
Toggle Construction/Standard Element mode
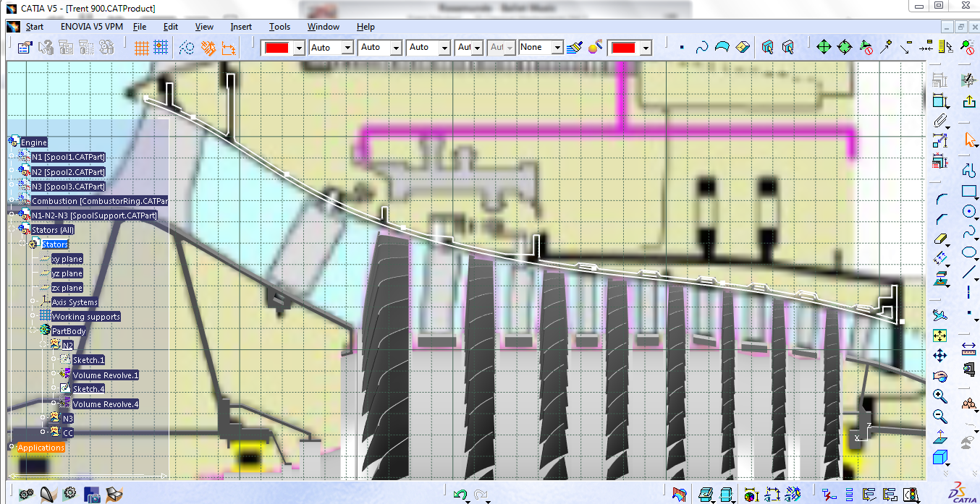pos(187,48)
